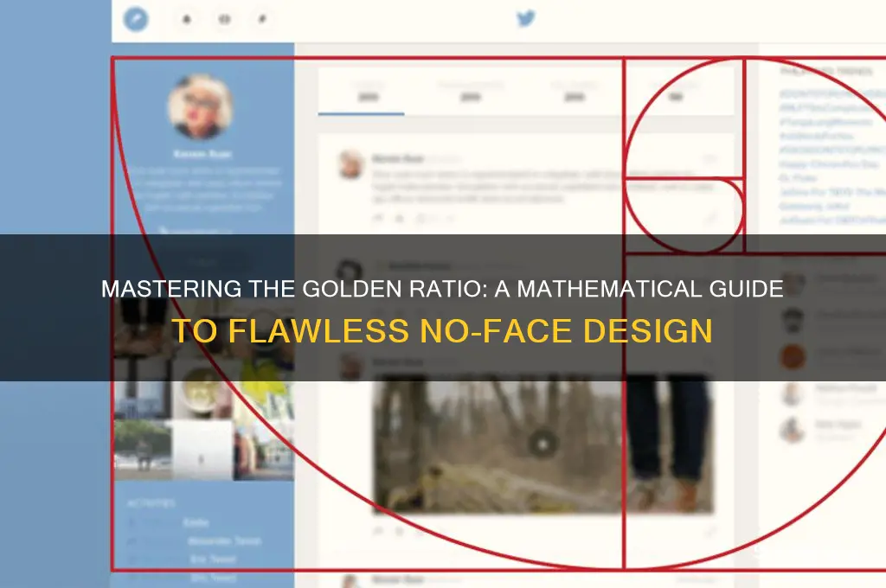Open the park photo thumbnail in sidebar

[143, 450]
